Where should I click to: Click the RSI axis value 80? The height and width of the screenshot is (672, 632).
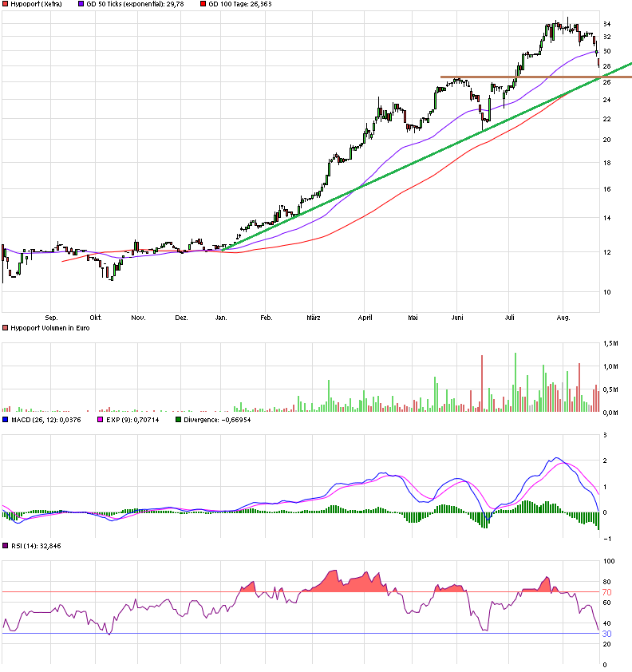(x=606, y=582)
